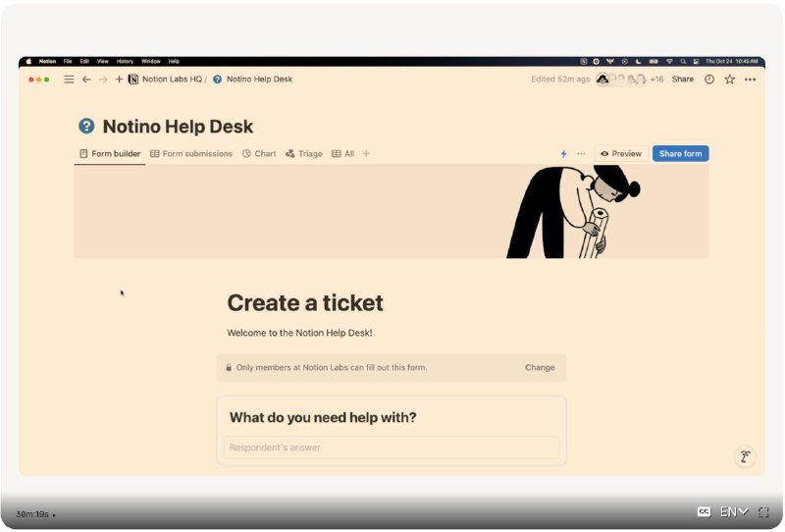
Task: Go back with the left arrow
Action: click(86, 80)
